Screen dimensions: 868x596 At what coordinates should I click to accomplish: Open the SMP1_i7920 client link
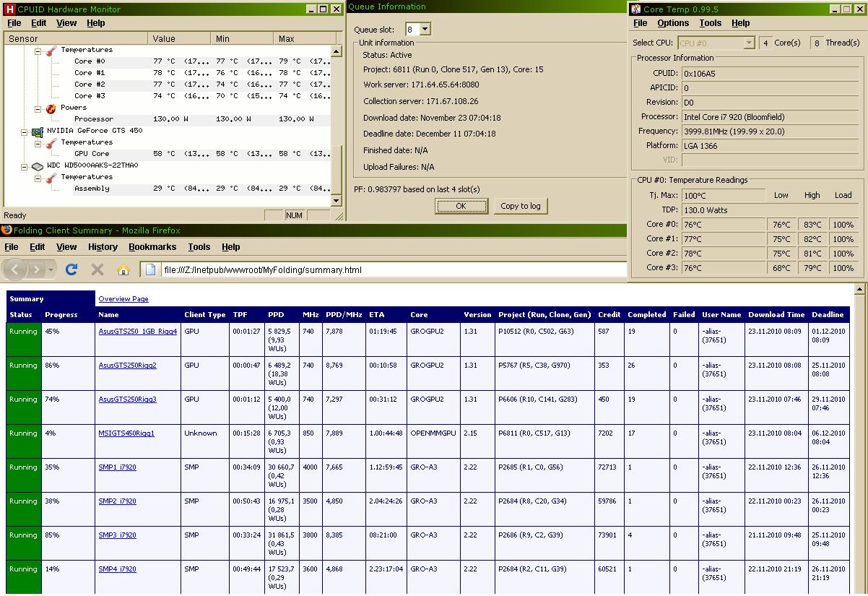tap(117, 467)
